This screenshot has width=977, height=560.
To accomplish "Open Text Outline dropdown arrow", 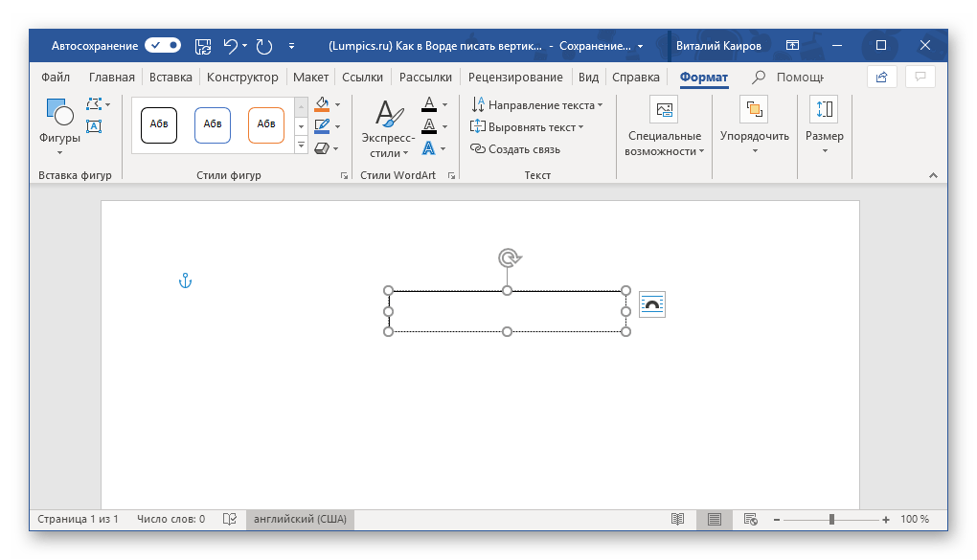I will [x=444, y=126].
